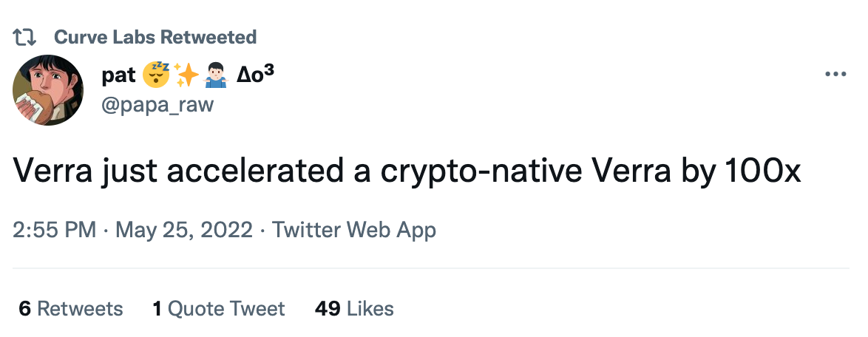Viewport: 868px width, 337px height.
Task: View the 6 Retweets list
Action: 71,308
